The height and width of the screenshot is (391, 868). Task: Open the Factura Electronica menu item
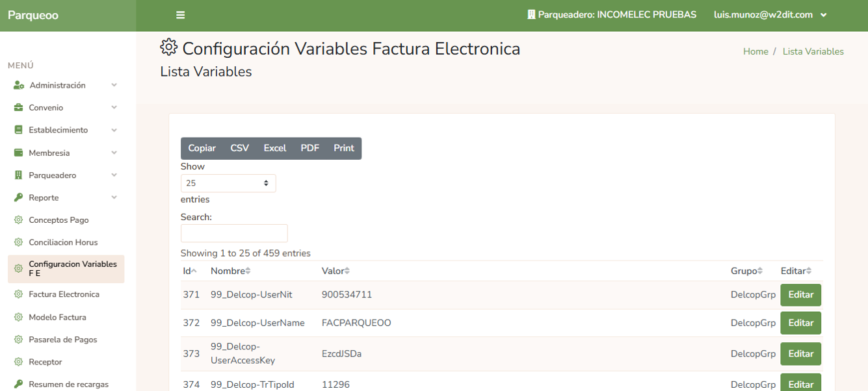(64, 294)
